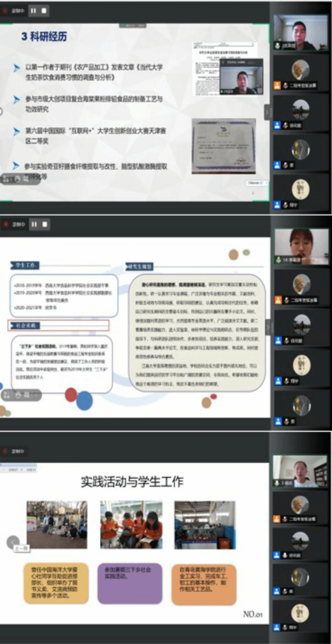Select the middle window's female speaker video thumbnail

301,246
